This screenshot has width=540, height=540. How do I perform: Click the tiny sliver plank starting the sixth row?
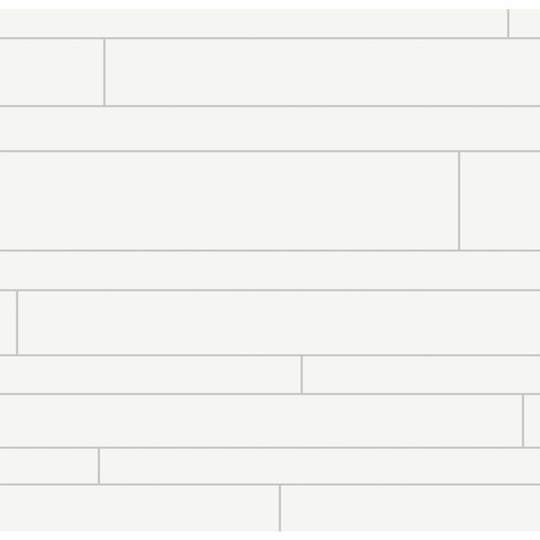pos(8,323)
